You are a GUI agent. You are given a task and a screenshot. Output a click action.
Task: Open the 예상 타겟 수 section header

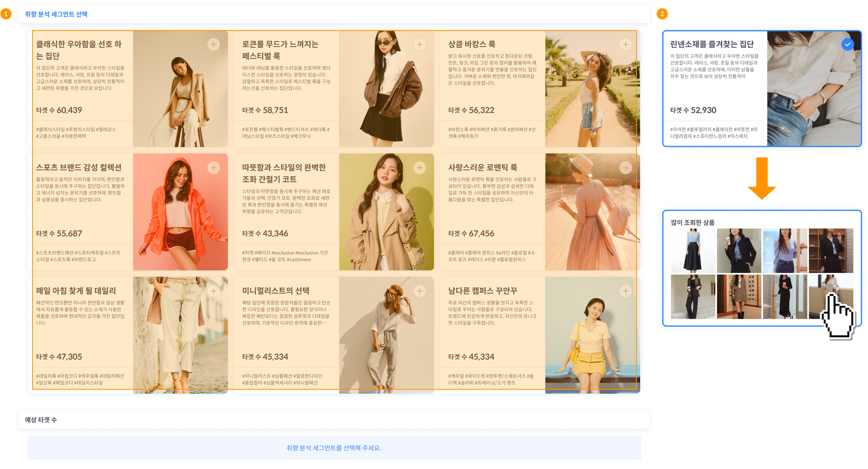[41, 420]
